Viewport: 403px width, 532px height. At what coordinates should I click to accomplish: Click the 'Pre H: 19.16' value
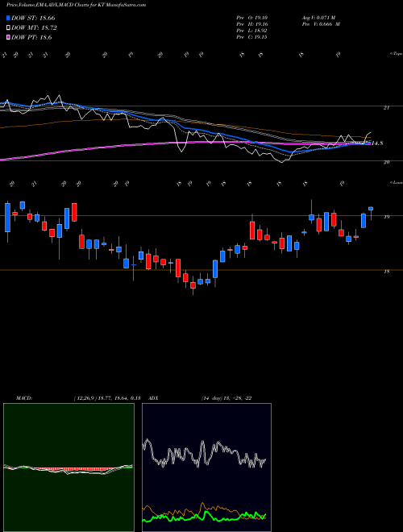(x=251, y=24)
